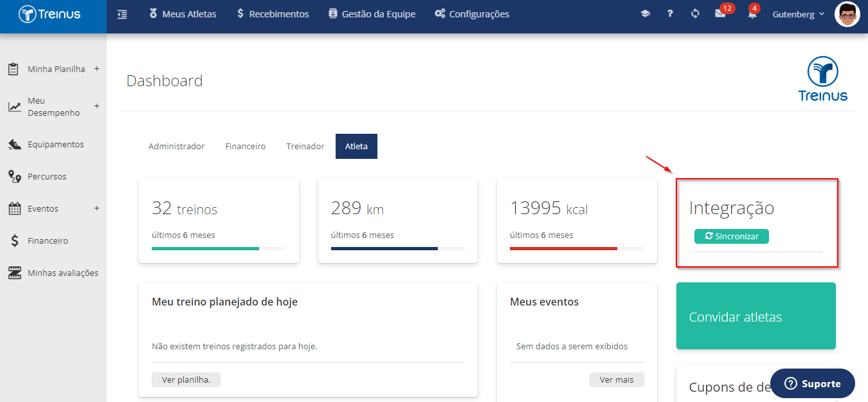
Task: Click the sync refresh icon in the header
Action: (x=695, y=14)
